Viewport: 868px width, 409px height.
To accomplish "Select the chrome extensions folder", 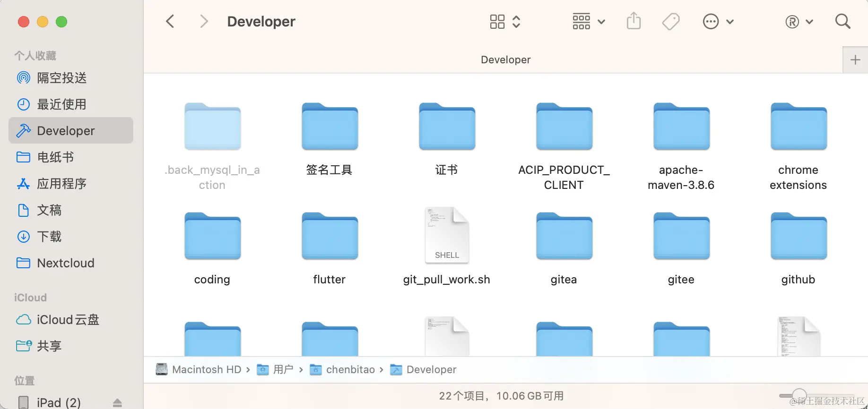I will pos(799,146).
